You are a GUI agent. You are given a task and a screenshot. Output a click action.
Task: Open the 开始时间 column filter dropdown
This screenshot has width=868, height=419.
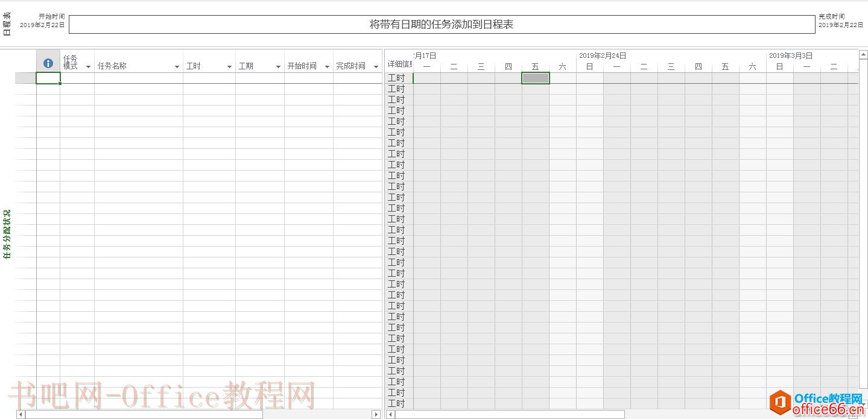point(327,66)
